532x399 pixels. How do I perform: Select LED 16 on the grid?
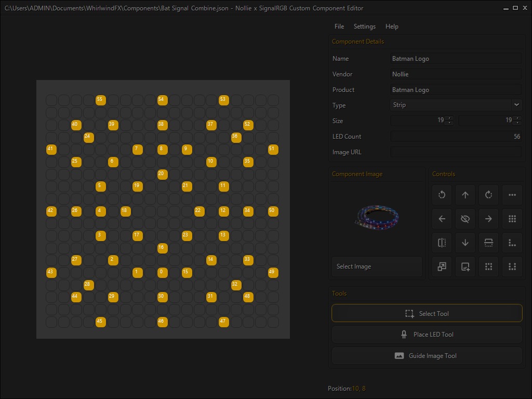pyautogui.click(x=162, y=248)
